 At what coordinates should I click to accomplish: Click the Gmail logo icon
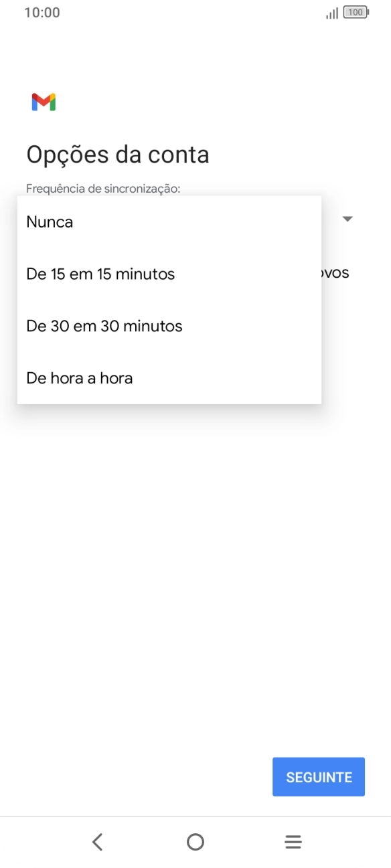click(43, 102)
